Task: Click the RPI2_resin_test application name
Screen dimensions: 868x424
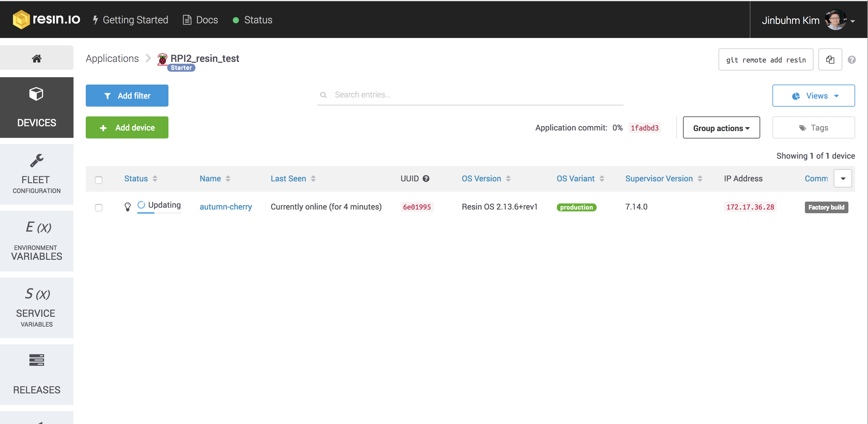Action: 205,58
